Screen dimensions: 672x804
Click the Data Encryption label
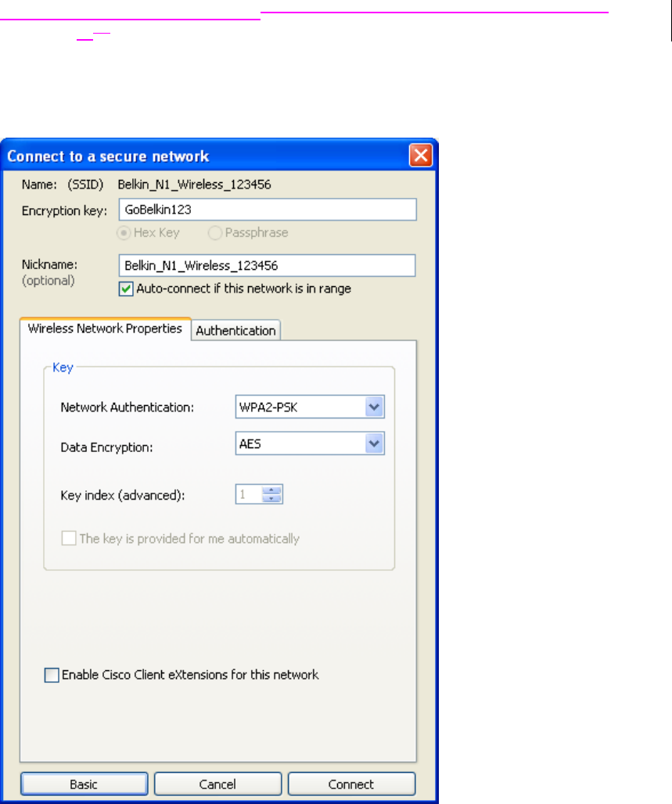tap(106, 447)
